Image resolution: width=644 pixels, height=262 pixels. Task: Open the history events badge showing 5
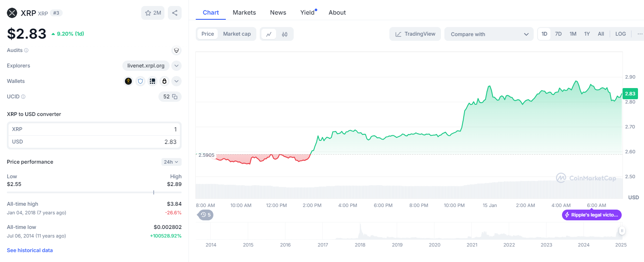coord(205,215)
